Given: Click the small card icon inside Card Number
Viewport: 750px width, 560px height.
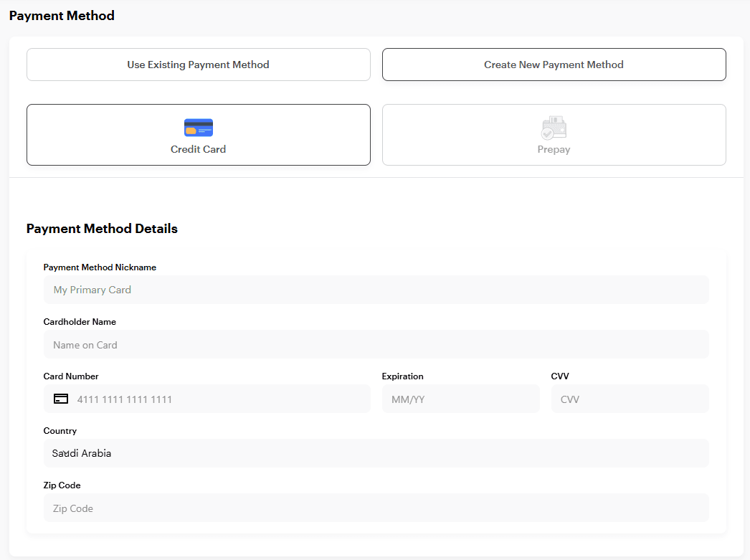Looking at the screenshot, I should point(62,399).
